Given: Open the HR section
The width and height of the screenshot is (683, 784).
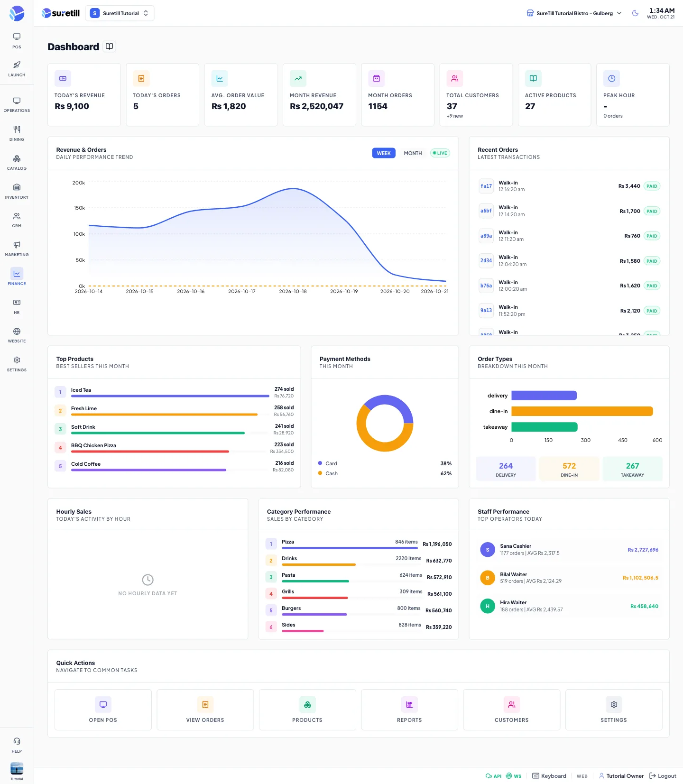Looking at the screenshot, I should pos(17,307).
